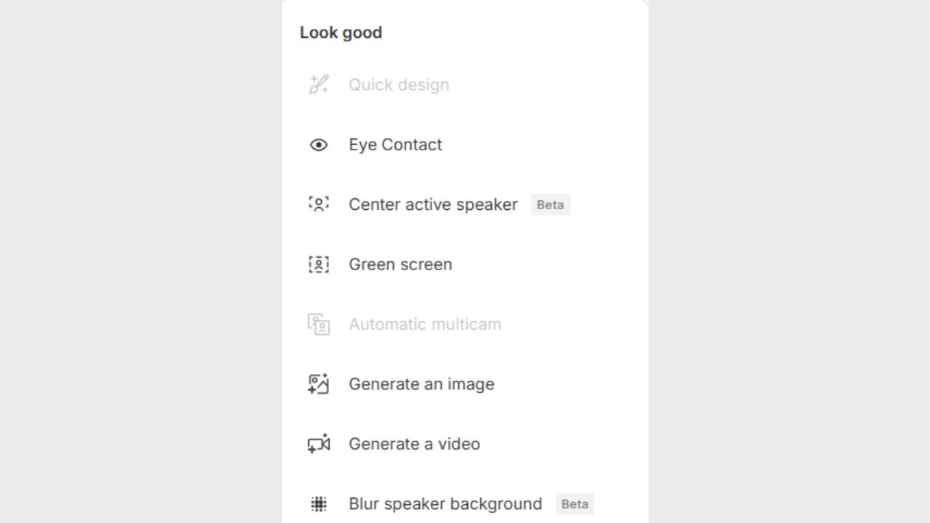Apply the Green screen effect
The image size is (930, 523).
[400, 264]
